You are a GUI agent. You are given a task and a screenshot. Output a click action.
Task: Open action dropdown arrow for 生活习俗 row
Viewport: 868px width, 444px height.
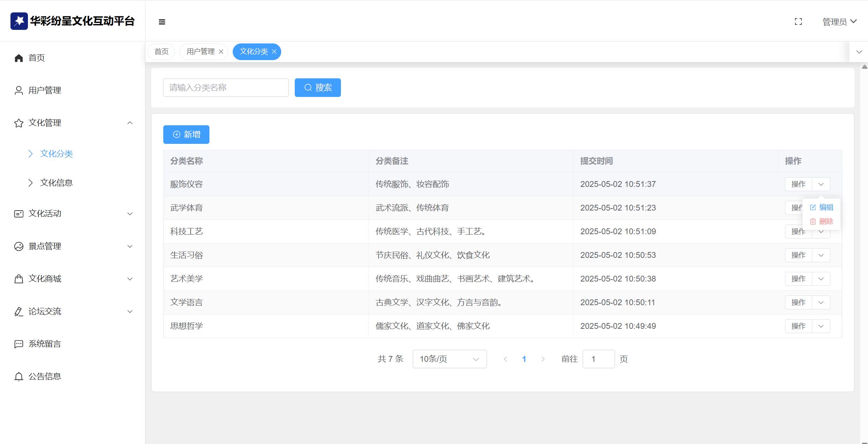click(x=821, y=255)
